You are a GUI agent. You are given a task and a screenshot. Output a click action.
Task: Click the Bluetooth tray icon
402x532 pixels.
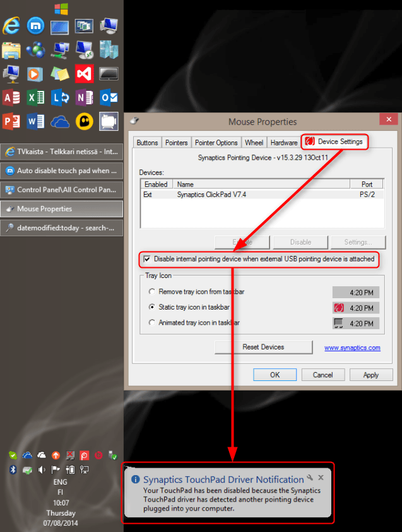13,469
